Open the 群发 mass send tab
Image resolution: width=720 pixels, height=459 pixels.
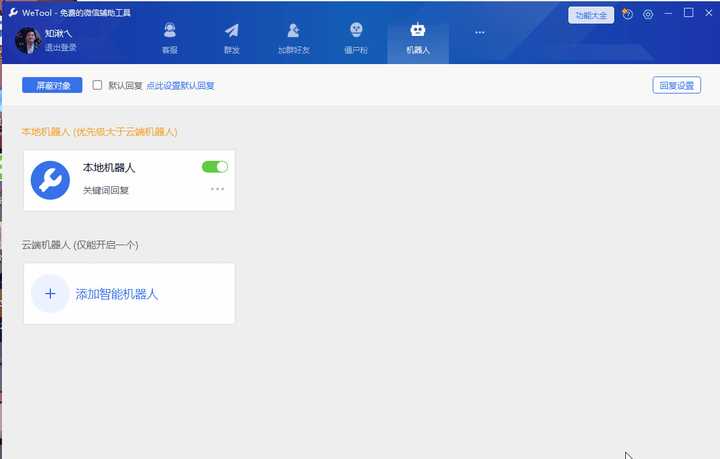(x=232, y=39)
